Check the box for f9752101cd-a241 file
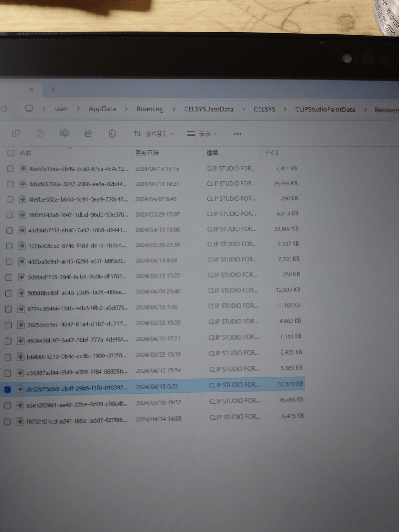 point(7,421)
